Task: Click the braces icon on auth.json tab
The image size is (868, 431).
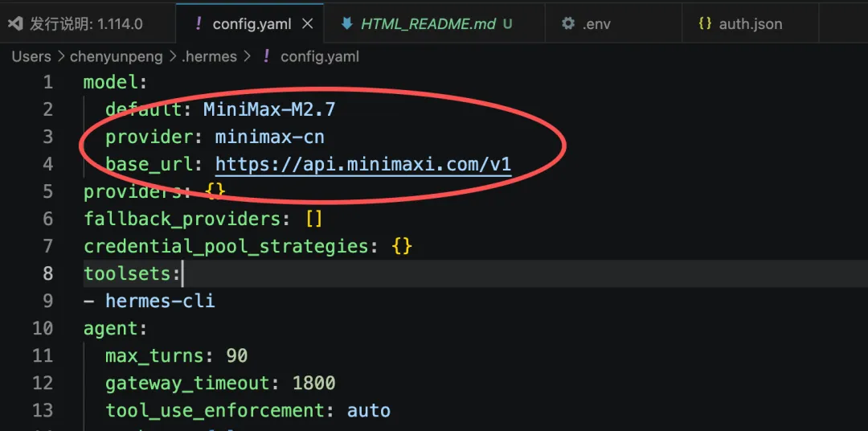Action: click(705, 24)
